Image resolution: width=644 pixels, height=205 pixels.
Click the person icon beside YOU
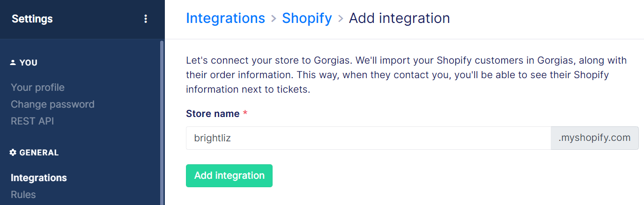pos(13,63)
